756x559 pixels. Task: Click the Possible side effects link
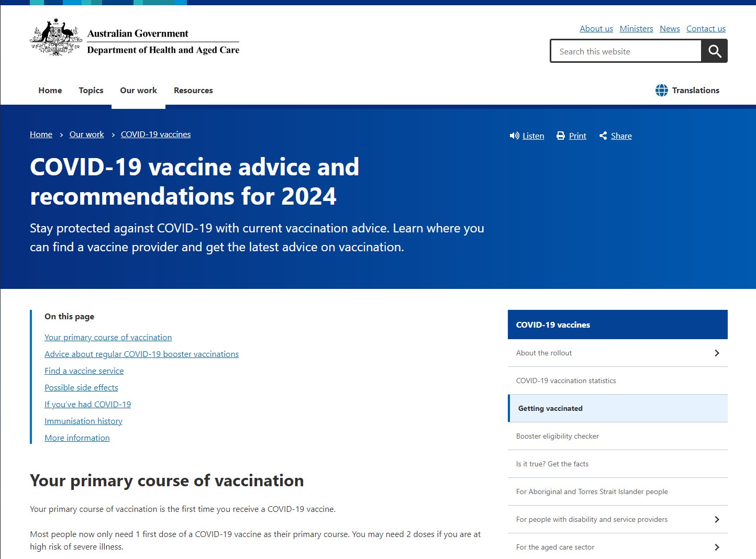click(x=81, y=387)
